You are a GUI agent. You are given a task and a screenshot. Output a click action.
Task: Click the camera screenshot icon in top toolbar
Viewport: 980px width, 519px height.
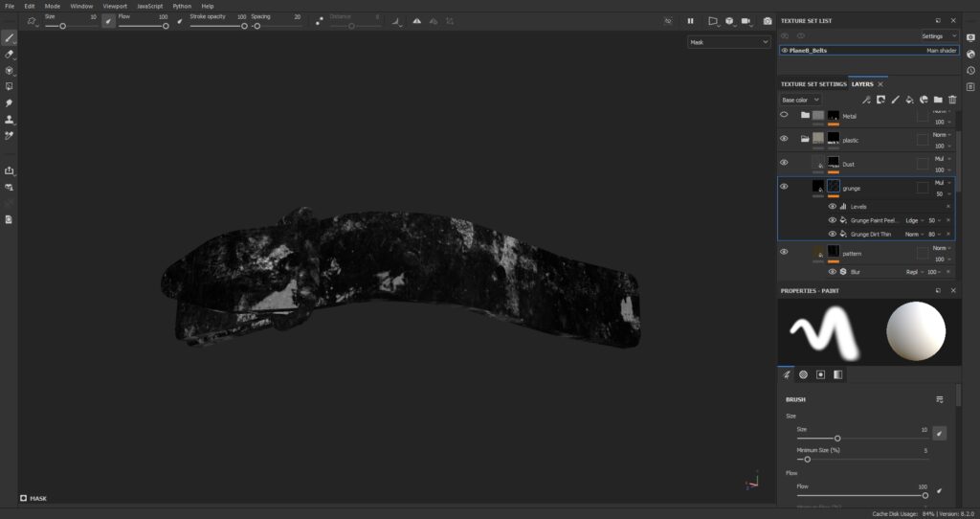click(767, 21)
